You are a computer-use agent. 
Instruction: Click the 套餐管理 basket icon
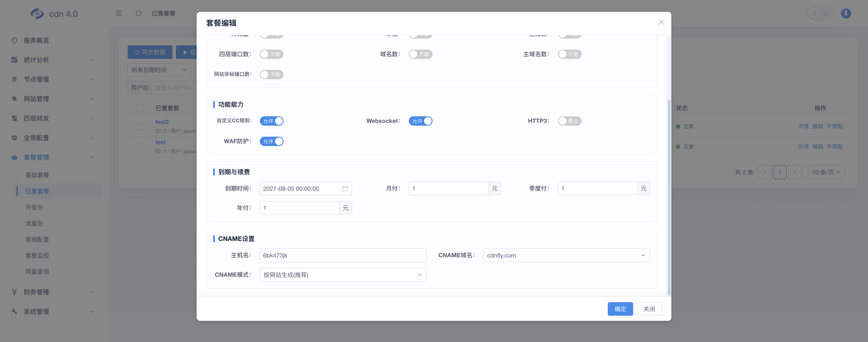[x=14, y=157]
